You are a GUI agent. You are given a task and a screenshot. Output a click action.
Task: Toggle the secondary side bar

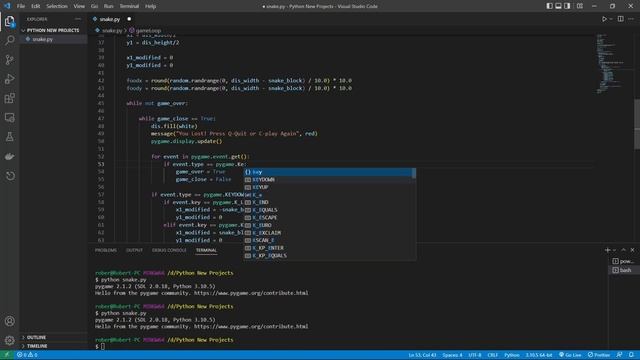tap(567, 6)
